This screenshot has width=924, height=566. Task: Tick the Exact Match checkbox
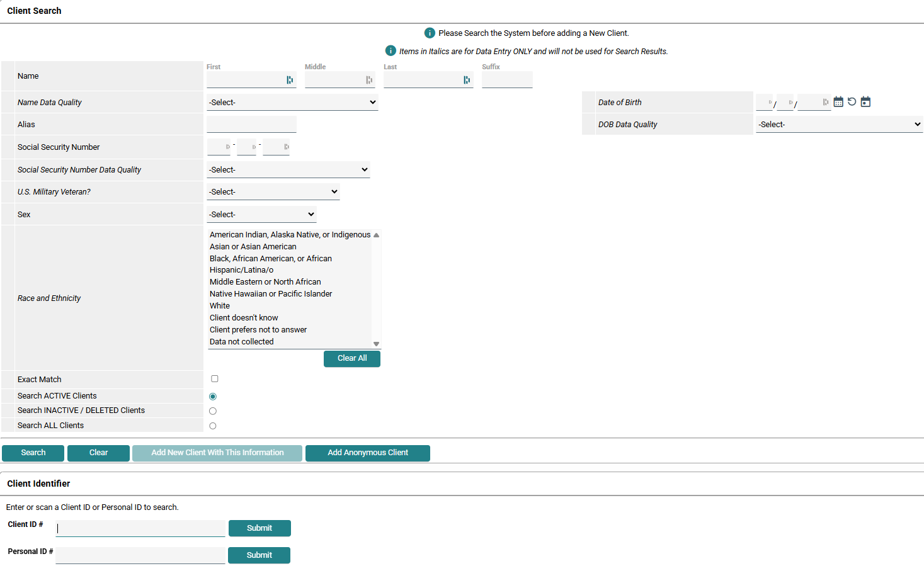pos(215,379)
